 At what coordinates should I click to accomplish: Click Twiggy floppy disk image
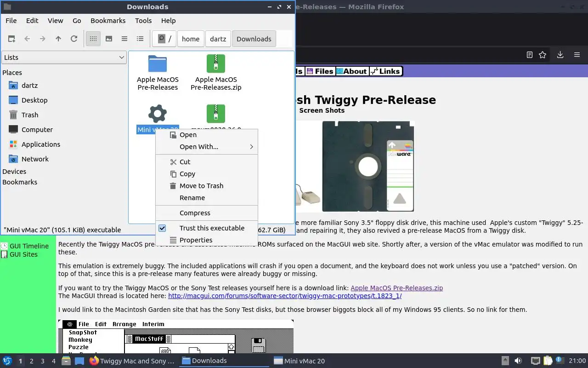pyautogui.click(x=368, y=166)
